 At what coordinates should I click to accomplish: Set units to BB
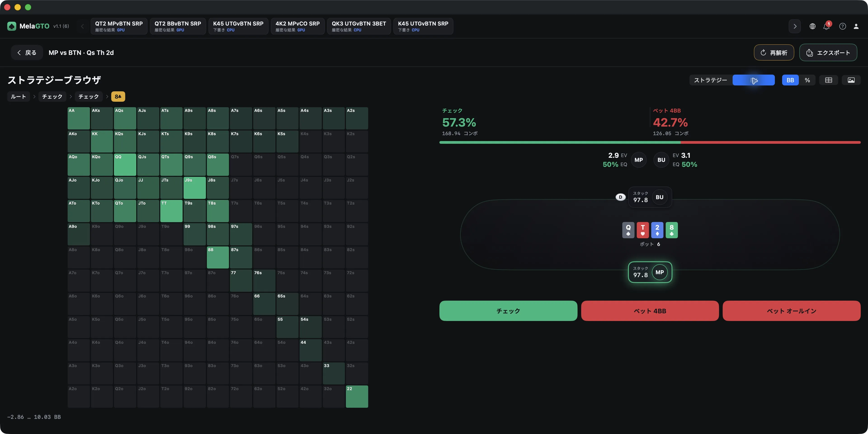790,80
